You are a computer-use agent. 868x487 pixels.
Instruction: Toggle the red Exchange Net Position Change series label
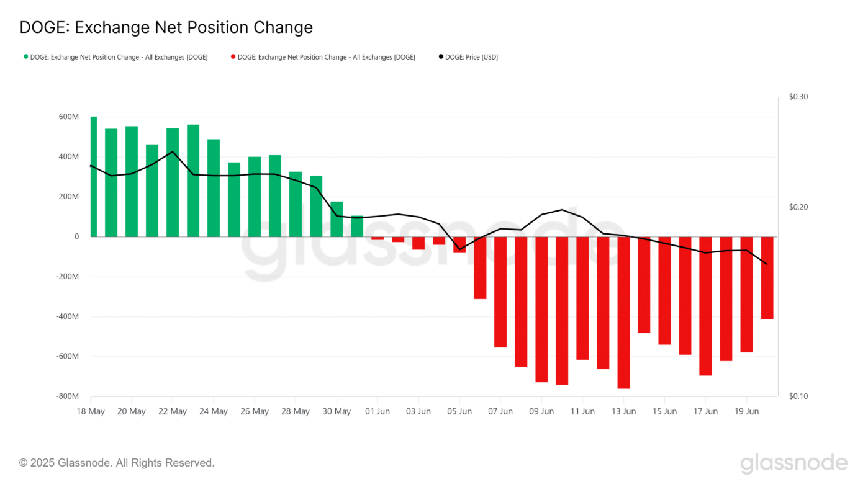coord(326,57)
